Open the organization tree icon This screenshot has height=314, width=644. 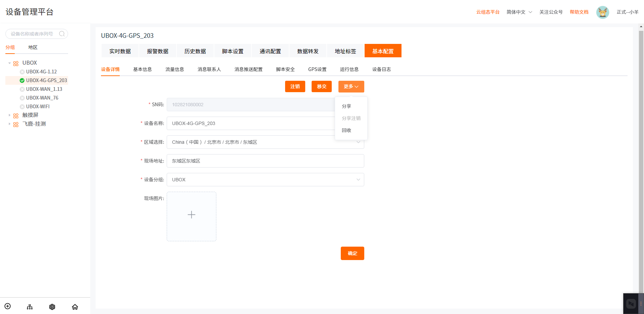pos(30,307)
